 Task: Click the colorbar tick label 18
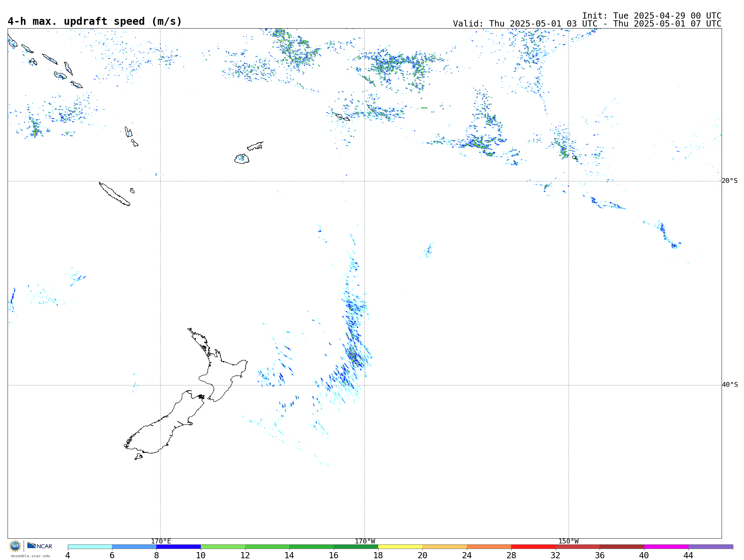(x=378, y=555)
